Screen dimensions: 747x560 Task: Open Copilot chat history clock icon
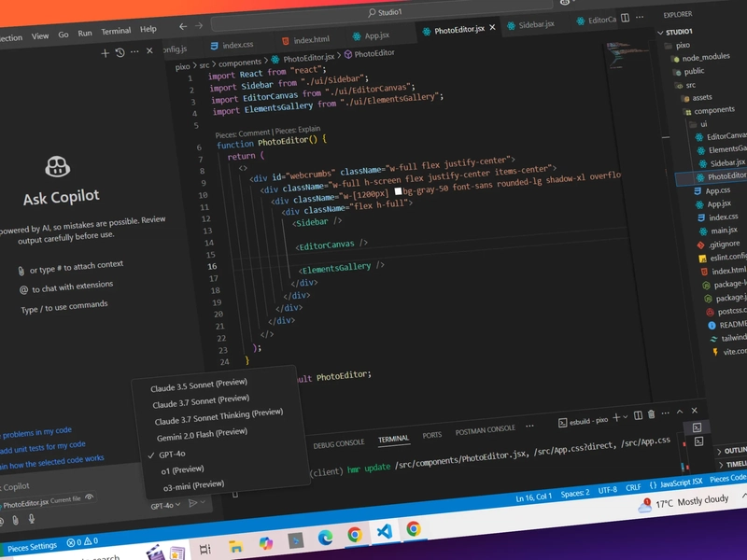(x=120, y=52)
